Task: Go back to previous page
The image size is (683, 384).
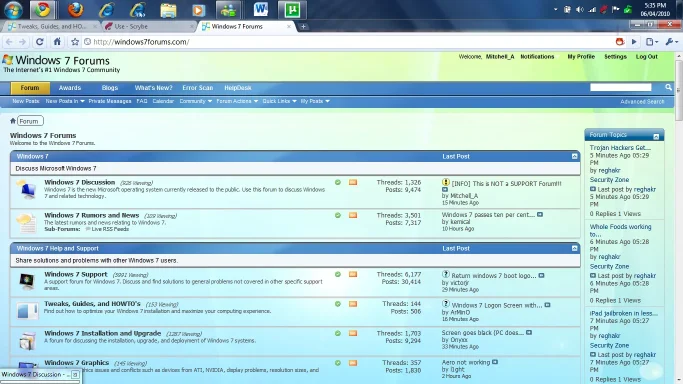Action: point(9,42)
